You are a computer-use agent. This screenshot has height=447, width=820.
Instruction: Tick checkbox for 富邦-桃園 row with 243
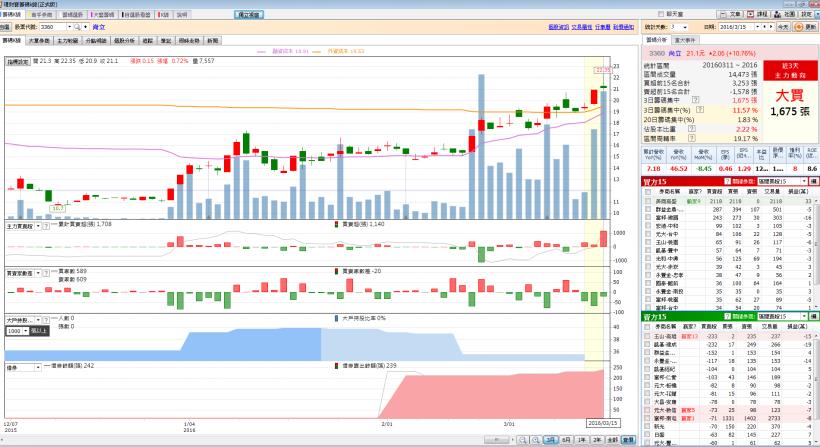[648, 217]
